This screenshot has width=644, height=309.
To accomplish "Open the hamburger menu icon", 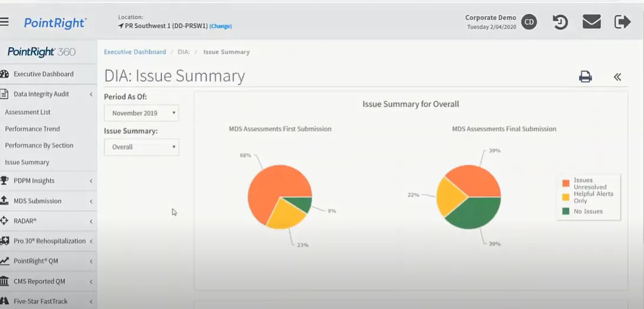I will (x=4, y=22).
